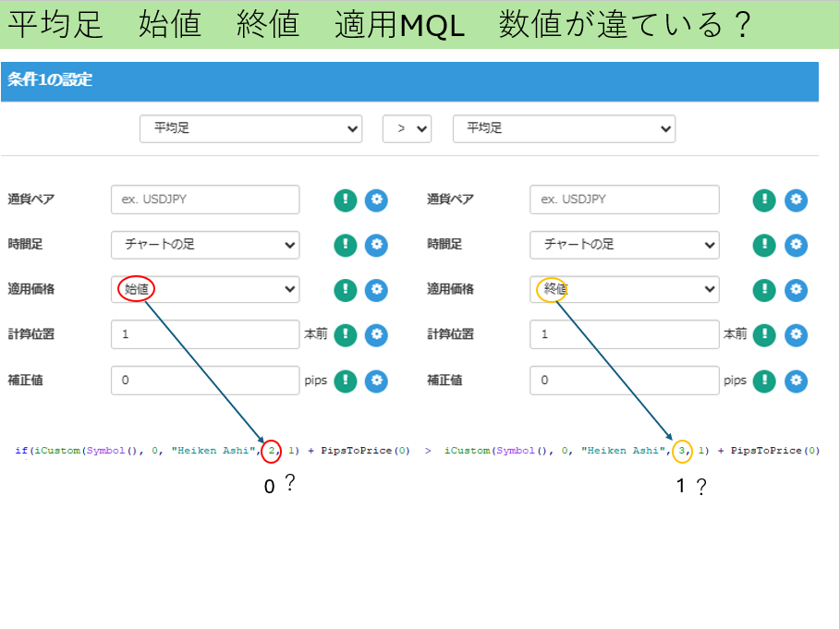
Task: Click info icon beside left 計算位置 field
Action: [x=345, y=334]
